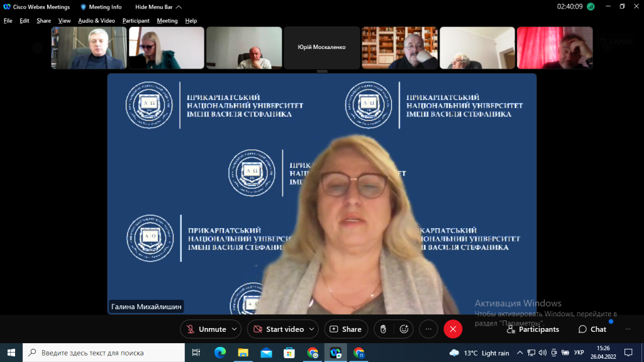Click the red leave meeting button

tap(453, 329)
